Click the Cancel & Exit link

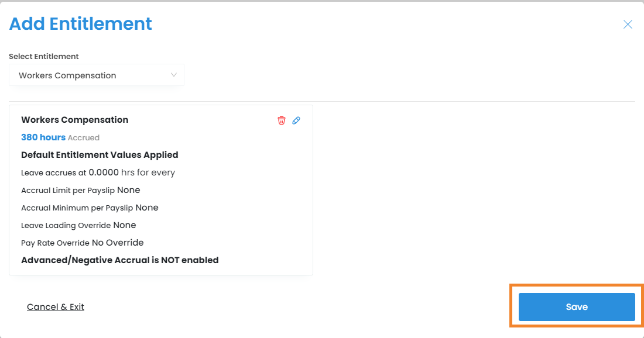pyautogui.click(x=56, y=307)
